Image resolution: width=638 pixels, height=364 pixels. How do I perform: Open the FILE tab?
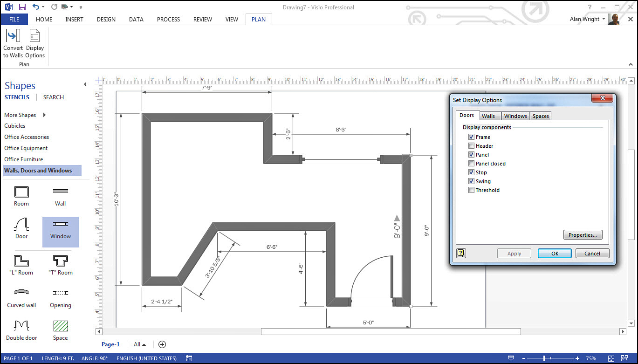click(x=14, y=19)
